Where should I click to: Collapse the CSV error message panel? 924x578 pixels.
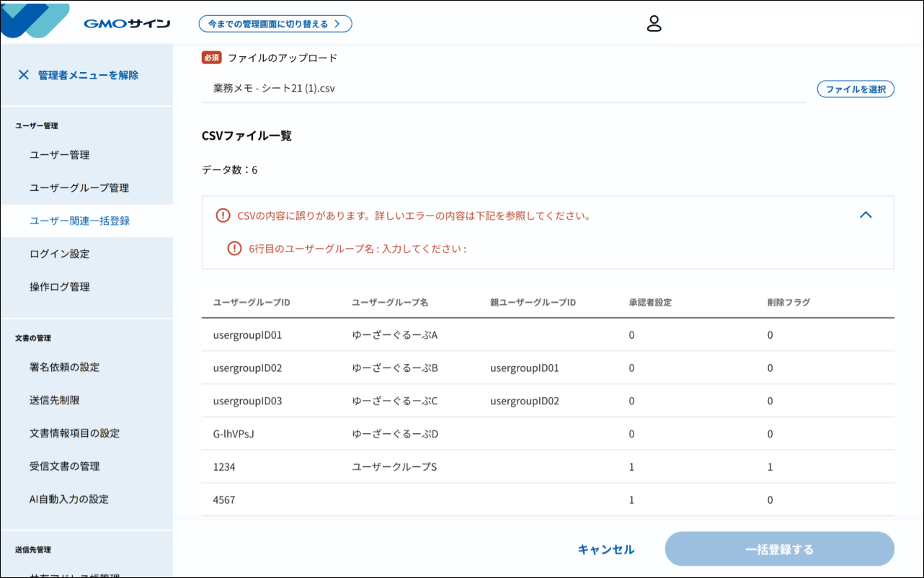point(866,215)
